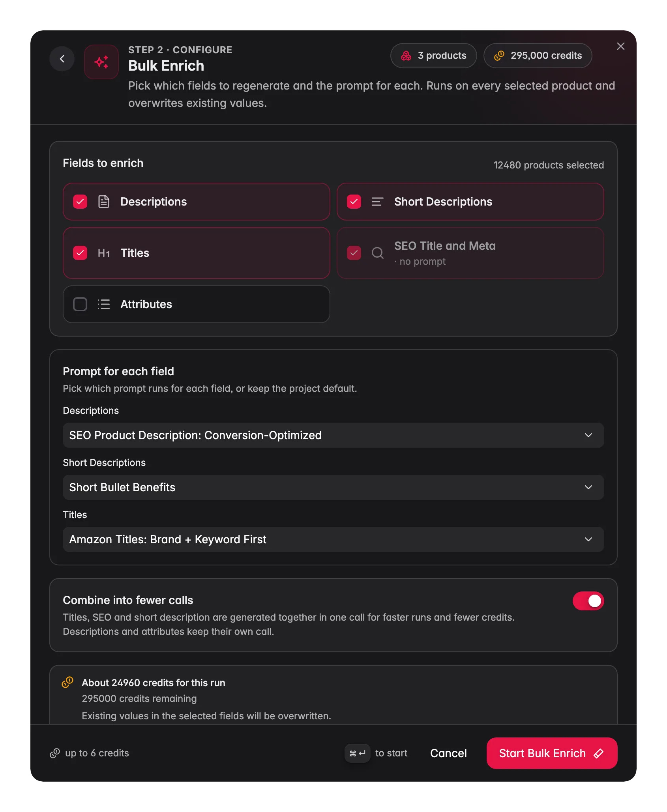Click the document icon beside Descriptions
This screenshot has height=812, width=667.
(x=104, y=202)
